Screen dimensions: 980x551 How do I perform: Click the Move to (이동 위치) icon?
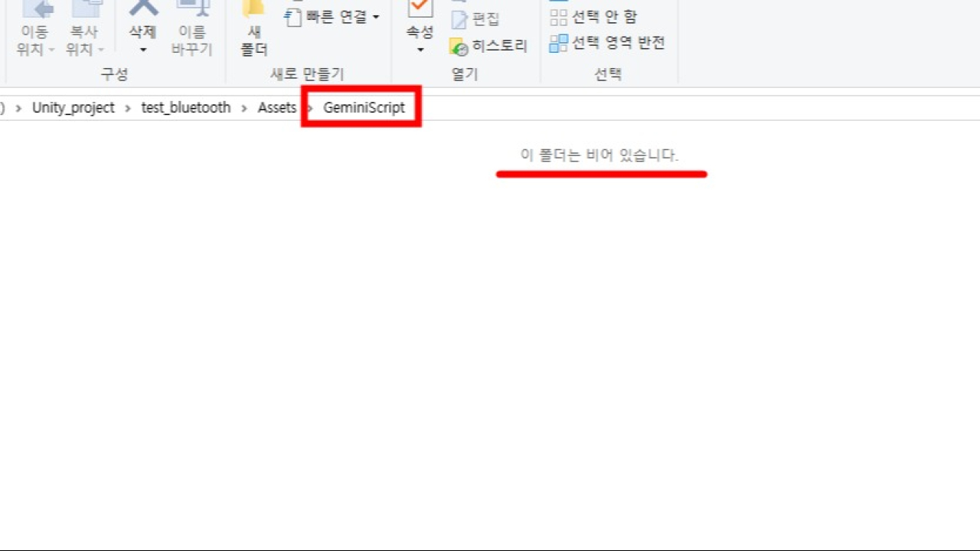tap(37, 8)
